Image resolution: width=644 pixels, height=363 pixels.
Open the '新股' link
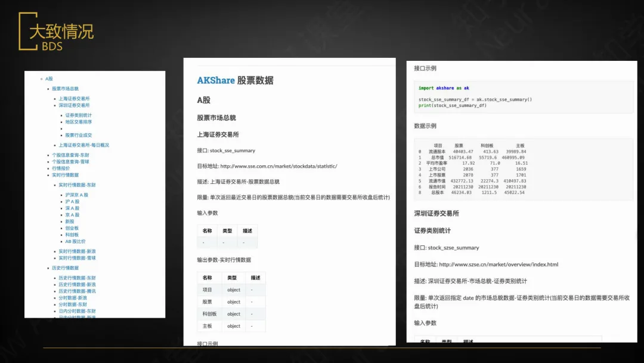click(70, 222)
